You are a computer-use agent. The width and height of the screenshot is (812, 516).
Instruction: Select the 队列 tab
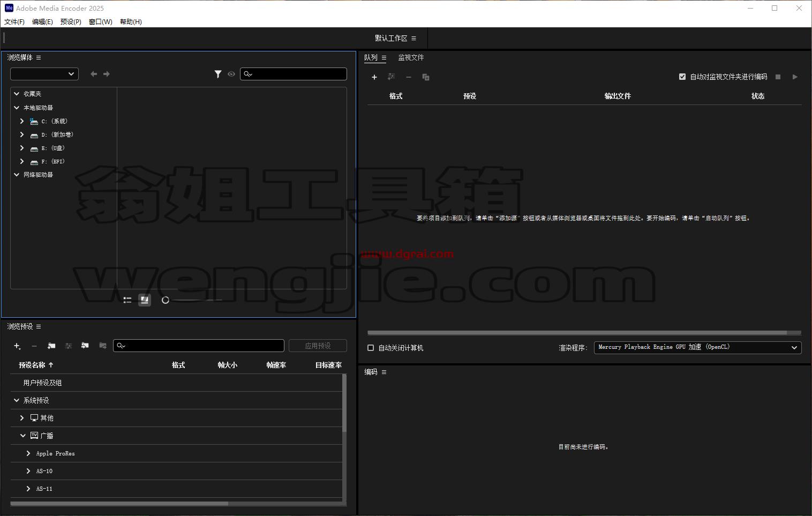371,57
